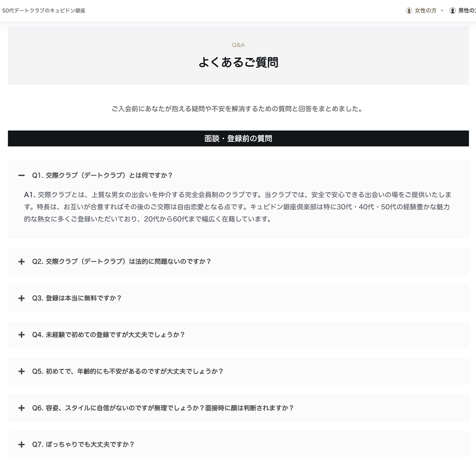The image size is (476, 457).
Task: Select the 女性の方 menu item
Action: point(424,10)
